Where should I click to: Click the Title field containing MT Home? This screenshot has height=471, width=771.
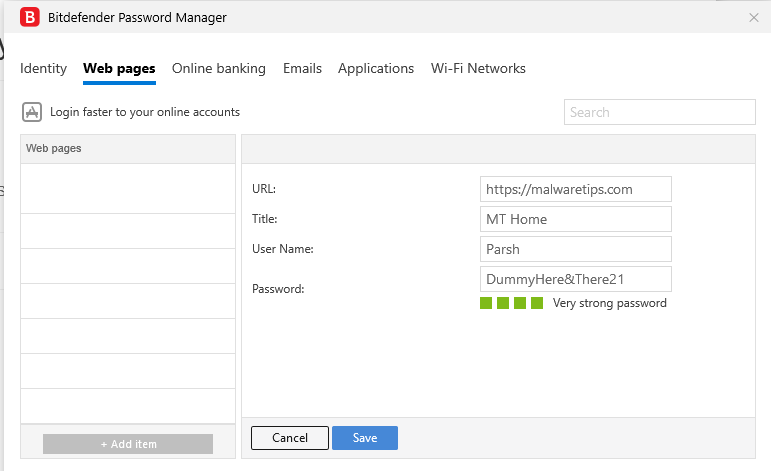point(575,219)
